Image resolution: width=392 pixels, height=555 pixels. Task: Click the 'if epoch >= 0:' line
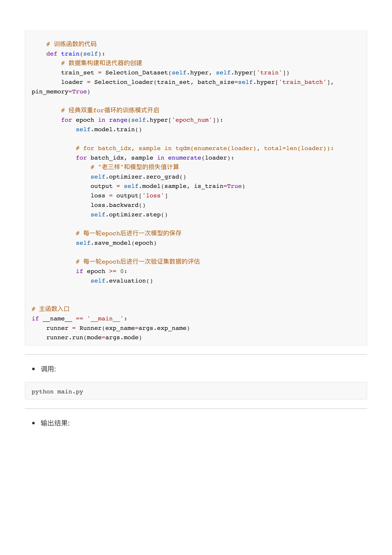pos(101,271)
